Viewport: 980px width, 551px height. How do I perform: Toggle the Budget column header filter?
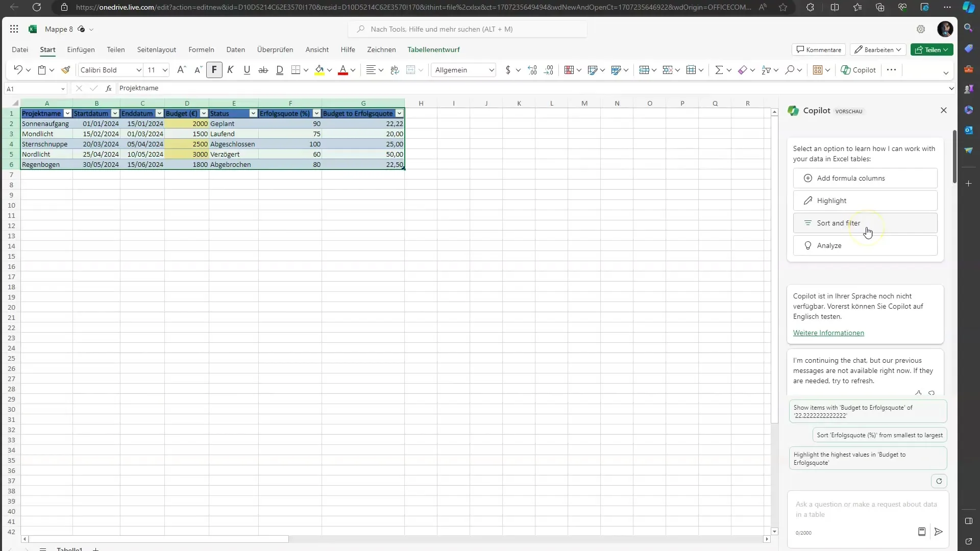[x=204, y=113]
